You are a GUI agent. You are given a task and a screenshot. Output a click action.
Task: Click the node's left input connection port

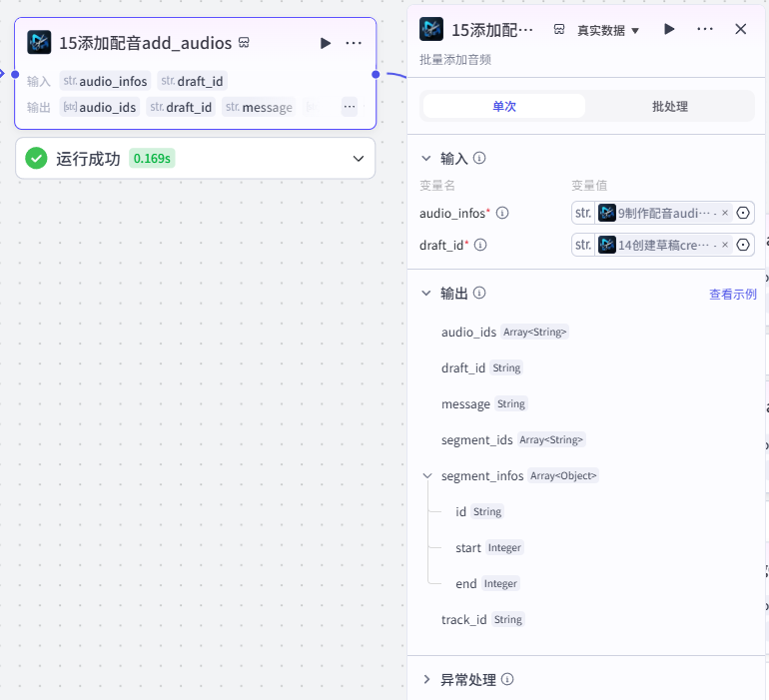point(15,75)
